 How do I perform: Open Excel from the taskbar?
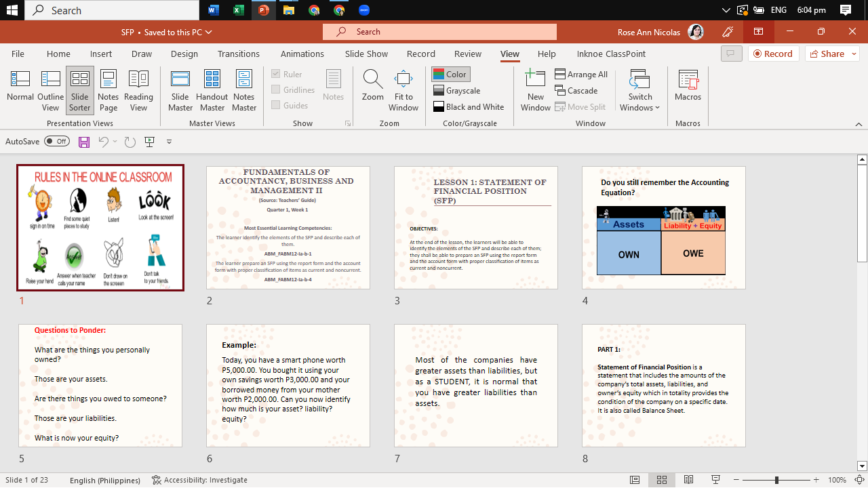pyautogui.click(x=238, y=10)
